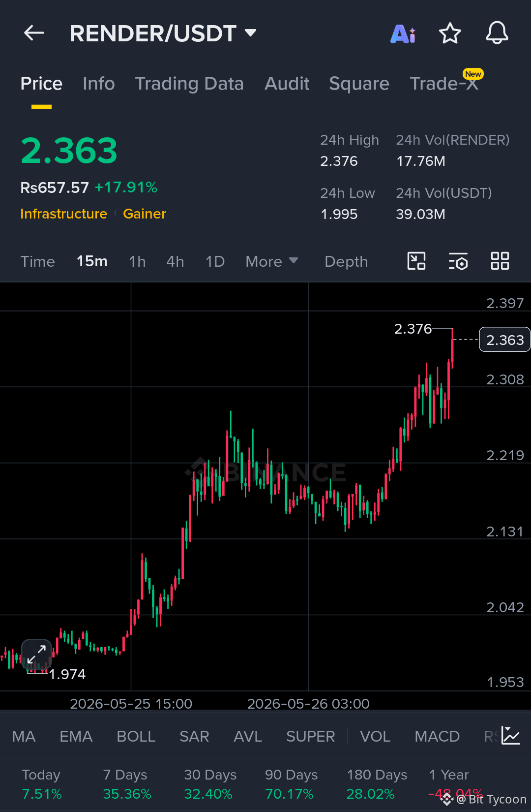Tap the 24h High value 2.376
The width and height of the screenshot is (531, 812).
pyautogui.click(x=339, y=161)
